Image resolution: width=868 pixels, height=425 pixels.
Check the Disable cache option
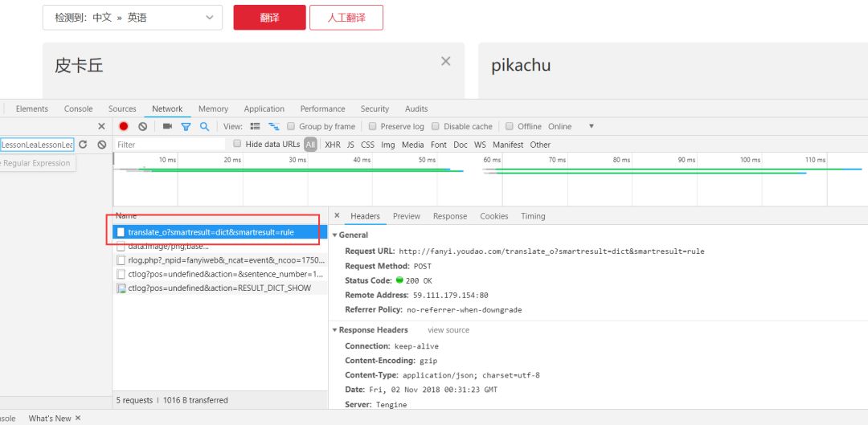pyautogui.click(x=436, y=126)
